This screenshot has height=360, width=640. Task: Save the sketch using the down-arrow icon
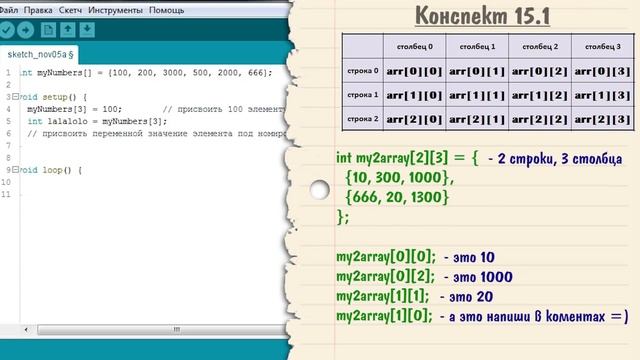click(x=87, y=30)
